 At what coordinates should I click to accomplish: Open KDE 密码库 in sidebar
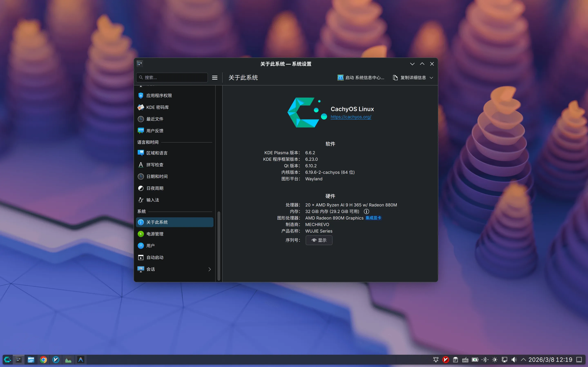(x=157, y=107)
